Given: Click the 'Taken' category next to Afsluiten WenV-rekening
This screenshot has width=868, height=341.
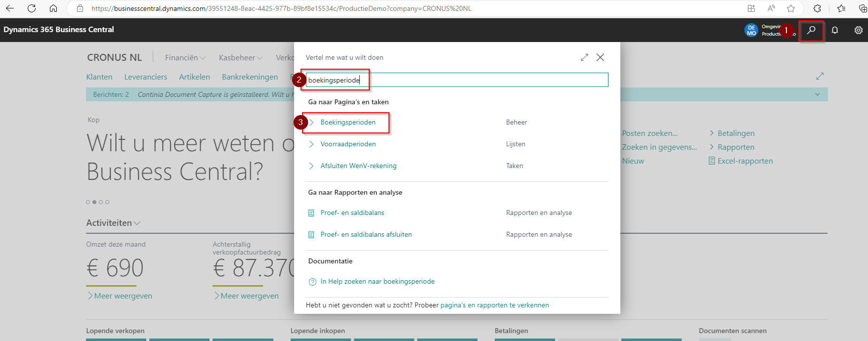Looking at the screenshot, I should [x=515, y=166].
